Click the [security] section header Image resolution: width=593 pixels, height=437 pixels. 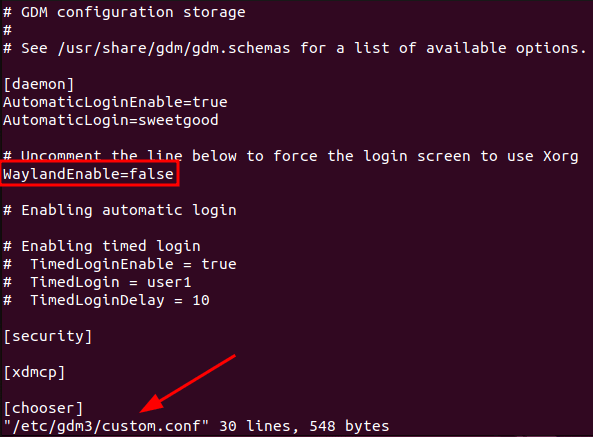tap(48, 336)
